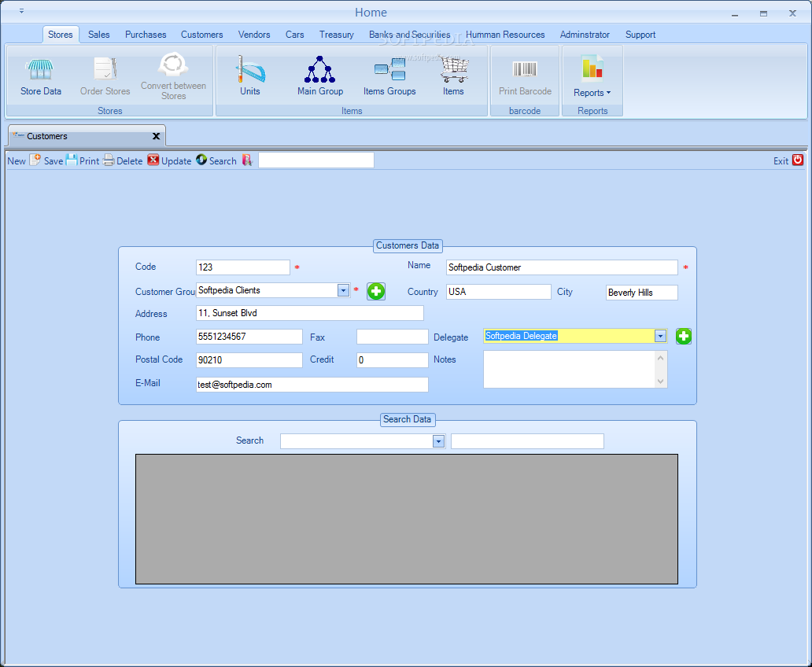Open the Support tab

(x=640, y=35)
